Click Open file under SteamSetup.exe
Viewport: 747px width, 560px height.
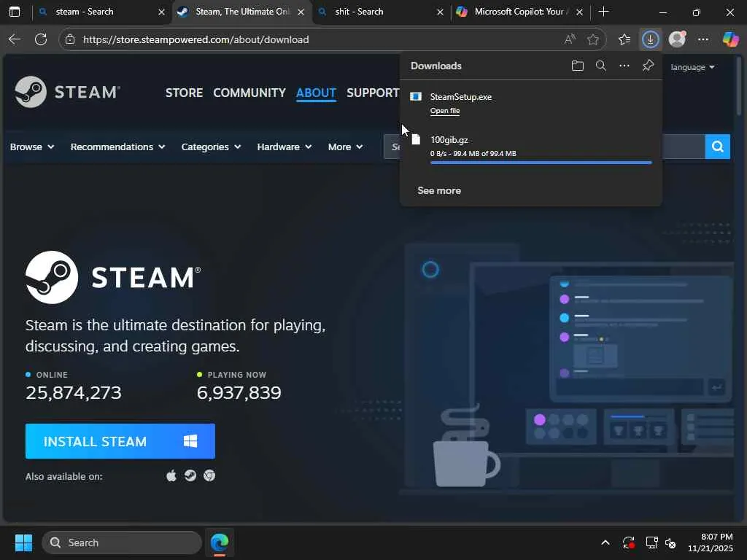tap(445, 111)
